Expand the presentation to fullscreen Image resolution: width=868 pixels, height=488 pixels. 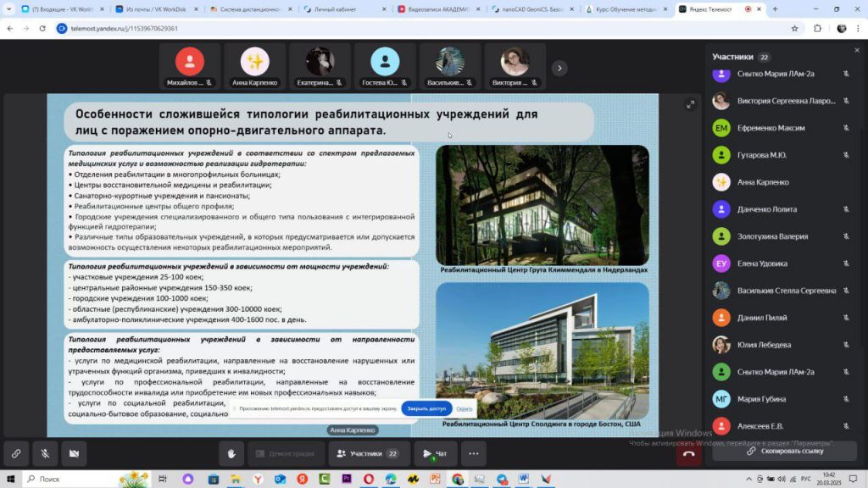coord(690,104)
